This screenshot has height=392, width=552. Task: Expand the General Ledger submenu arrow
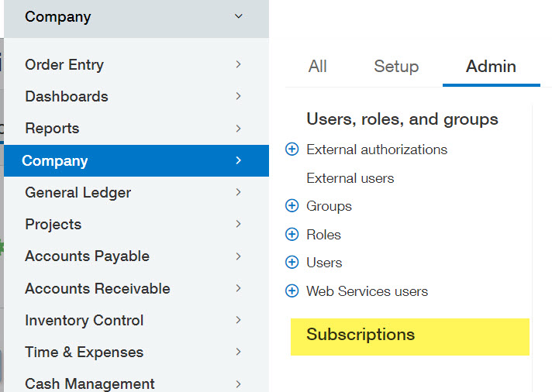point(238,192)
